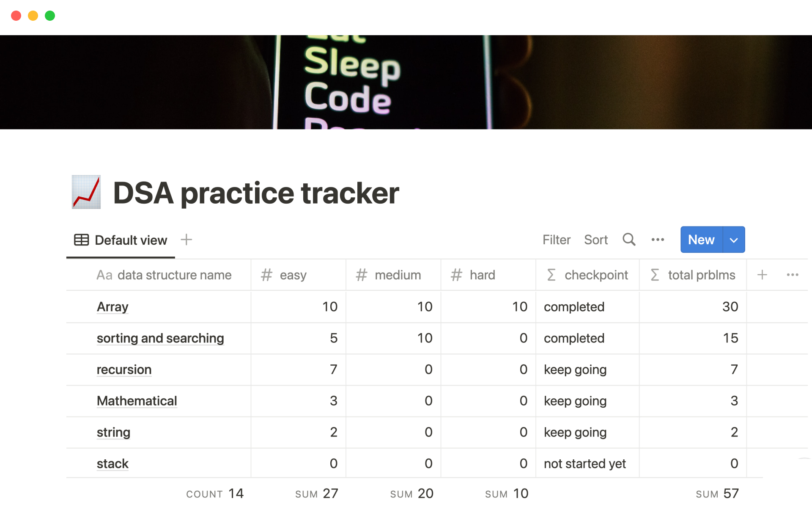The width and height of the screenshot is (812, 508).
Task: Click the sigma icon of checkpoint column
Action: pos(551,275)
